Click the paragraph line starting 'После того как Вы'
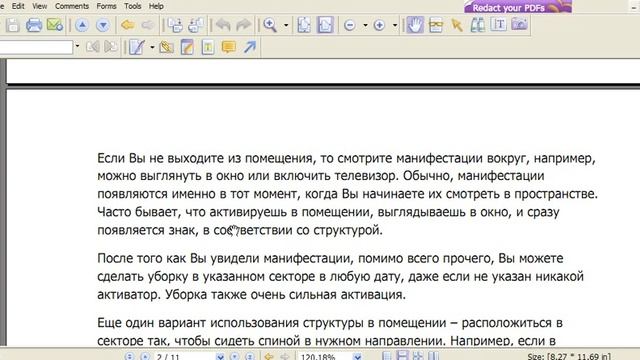Screen dimensions: 640x360 coord(330,258)
